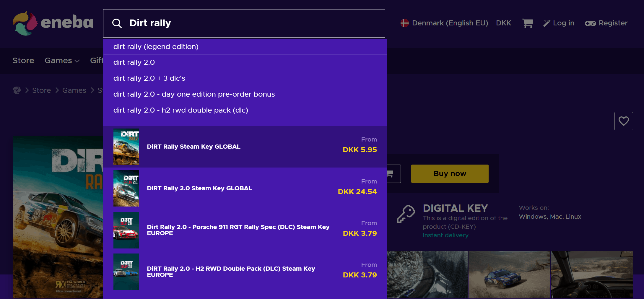Click the Instant delivery text

click(445, 235)
